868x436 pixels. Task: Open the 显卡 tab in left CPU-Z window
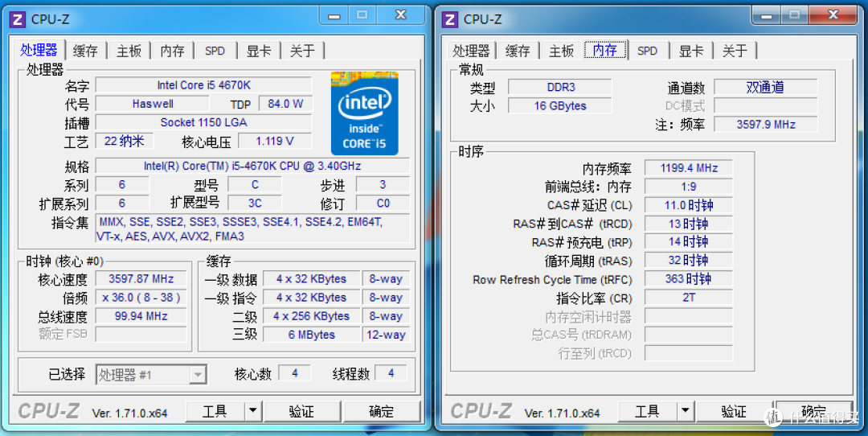[x=259, y=51]
